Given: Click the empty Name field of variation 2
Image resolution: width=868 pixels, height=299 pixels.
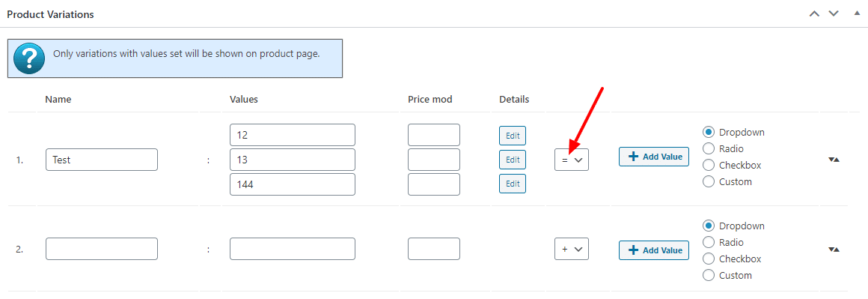Looking at the screenshot, I should coord(102,249).
